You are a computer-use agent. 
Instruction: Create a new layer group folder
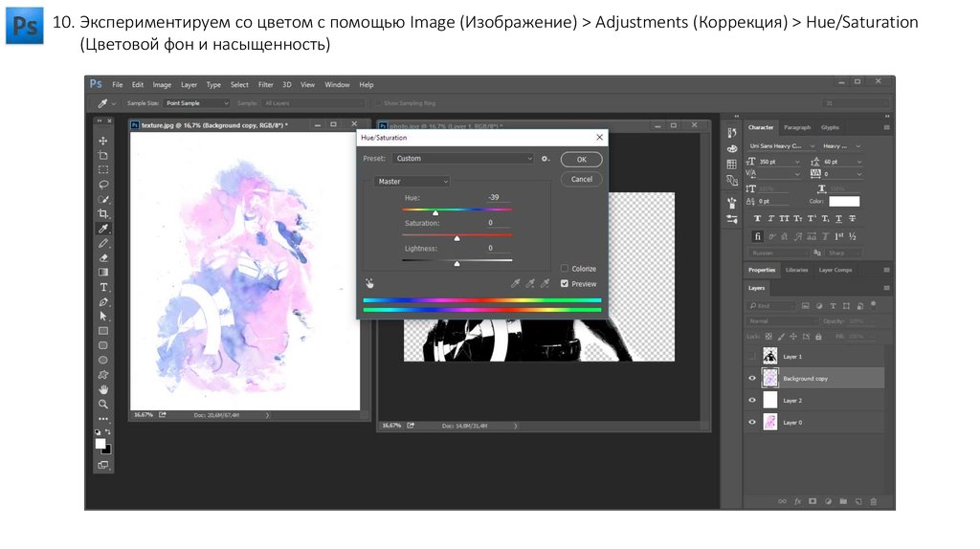[843, 501]
